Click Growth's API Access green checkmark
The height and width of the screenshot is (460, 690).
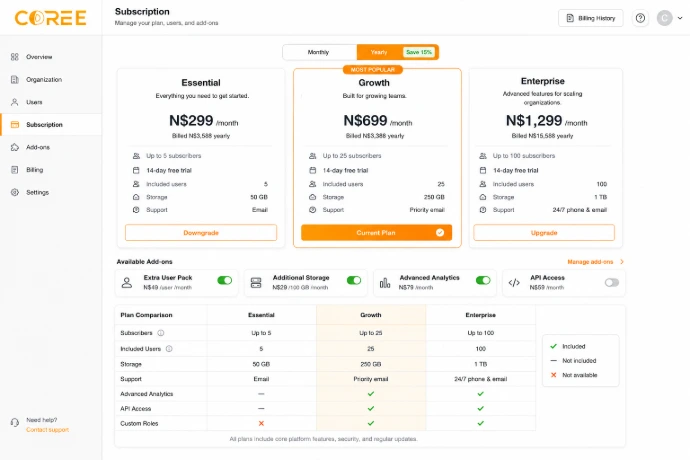[x=371, y=408]
